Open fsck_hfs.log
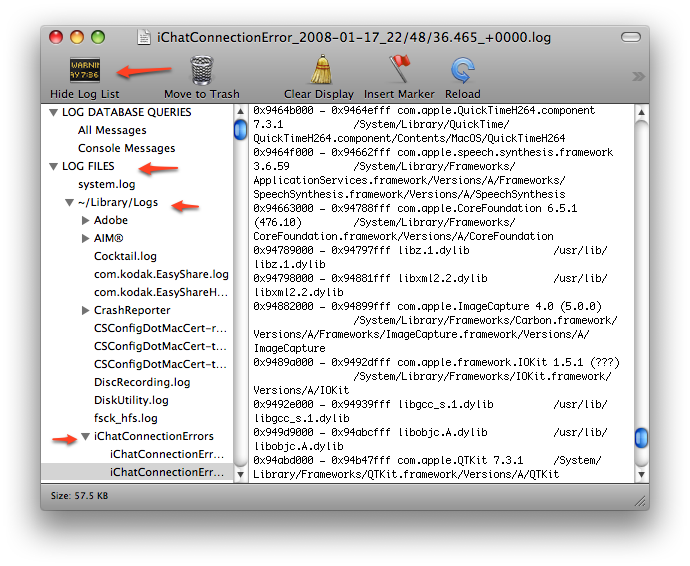Image resolution: width=690 pixels, height=566 pixels. [125, 418]
